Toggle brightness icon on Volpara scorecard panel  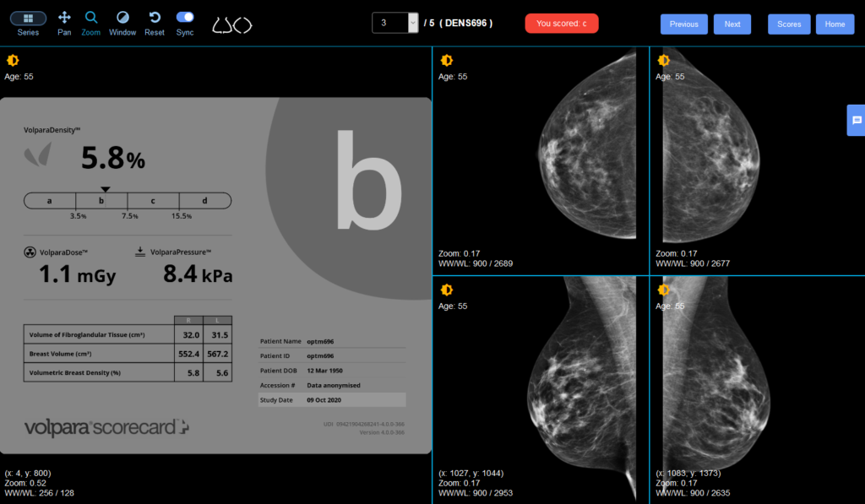pyautogui.click(x=13, y=61)
